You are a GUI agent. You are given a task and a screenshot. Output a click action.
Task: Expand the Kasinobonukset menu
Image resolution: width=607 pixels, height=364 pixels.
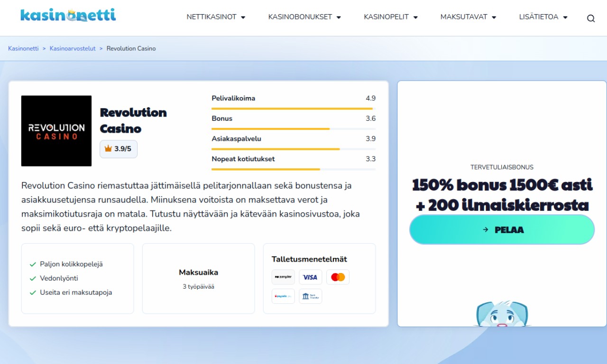pos(304,17)
